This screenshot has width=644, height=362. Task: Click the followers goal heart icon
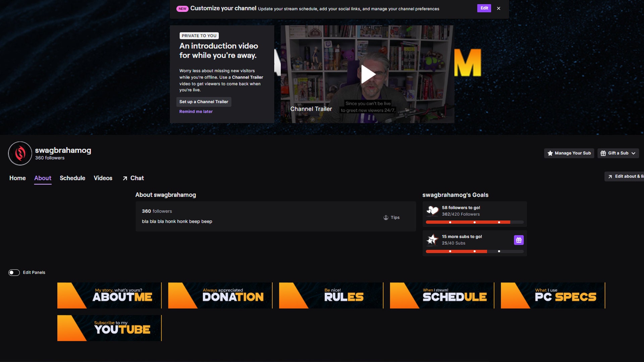[432, 211]
